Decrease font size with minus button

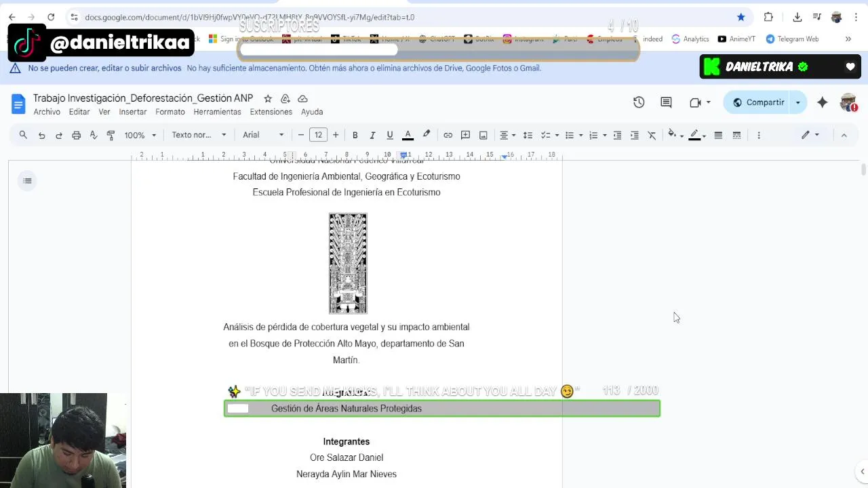tap(301, 135)
